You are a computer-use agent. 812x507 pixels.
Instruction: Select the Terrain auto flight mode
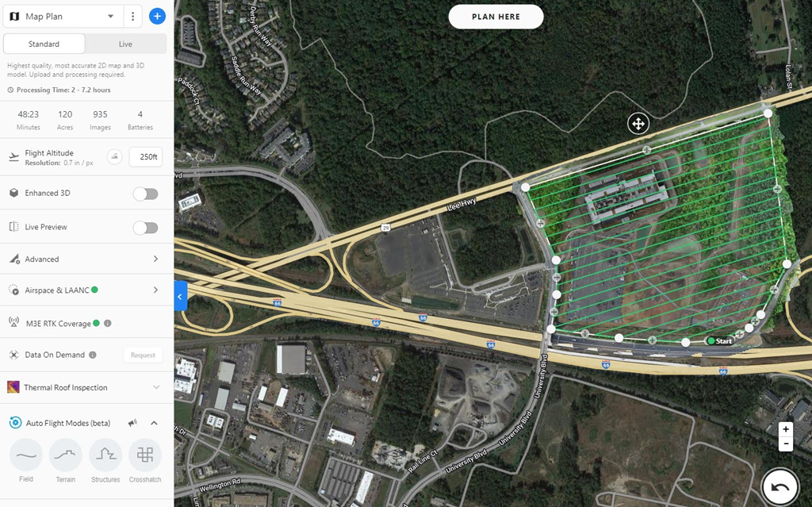point(66,455)
